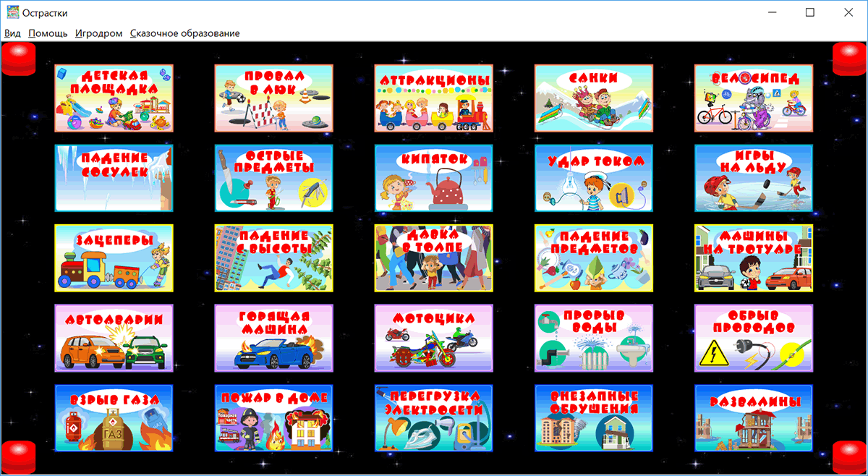The height and width of the screenshot is (476, 868).
Task: Select the Провал в люк card
Action: [273, 98]
